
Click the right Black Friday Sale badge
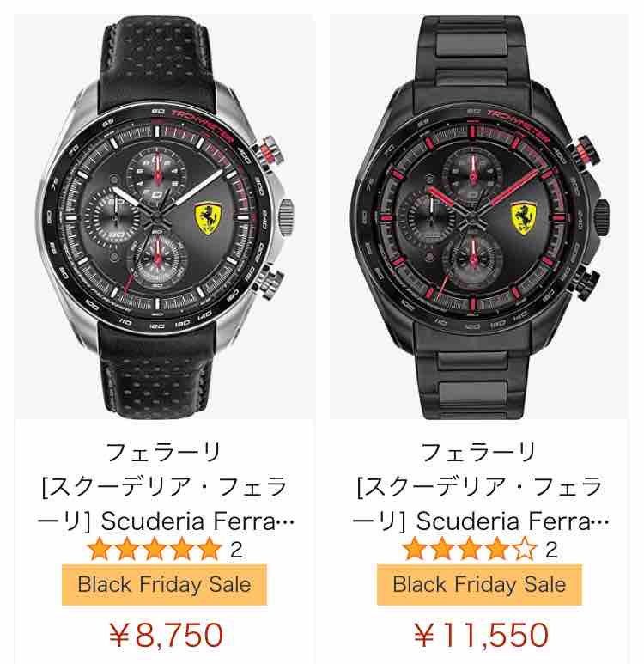pos(479,585)
